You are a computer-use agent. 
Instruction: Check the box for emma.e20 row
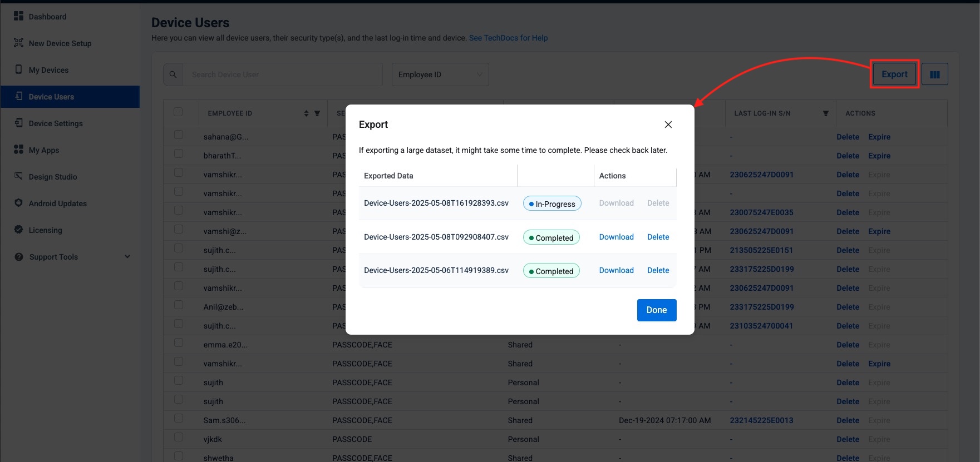click(179, 343)
